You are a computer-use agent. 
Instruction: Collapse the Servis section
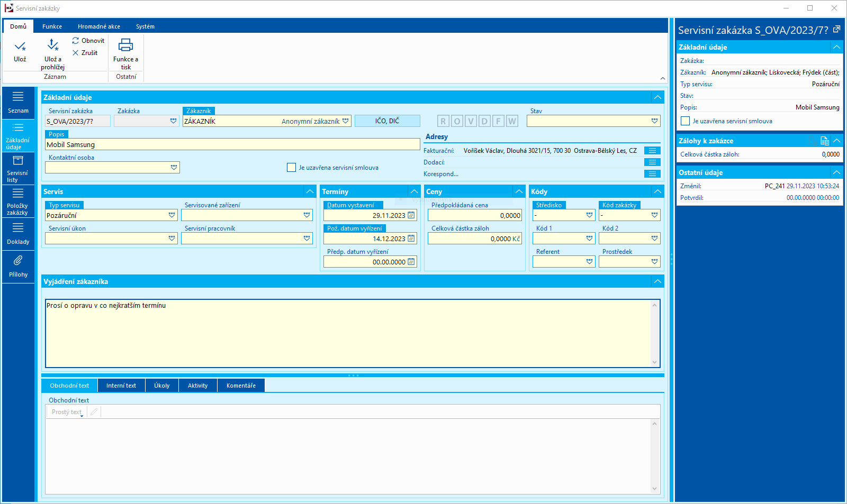pos(310,191)
